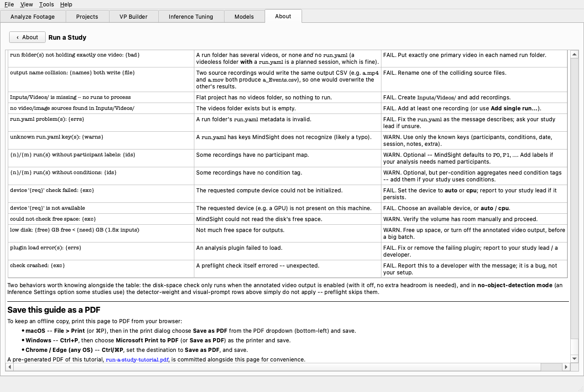Viewport: 584px width, 392px height.
Task: Click 'Inputs/Videos/ is missing' table cell
Action: pyautogui.click(x=101, y=98)
